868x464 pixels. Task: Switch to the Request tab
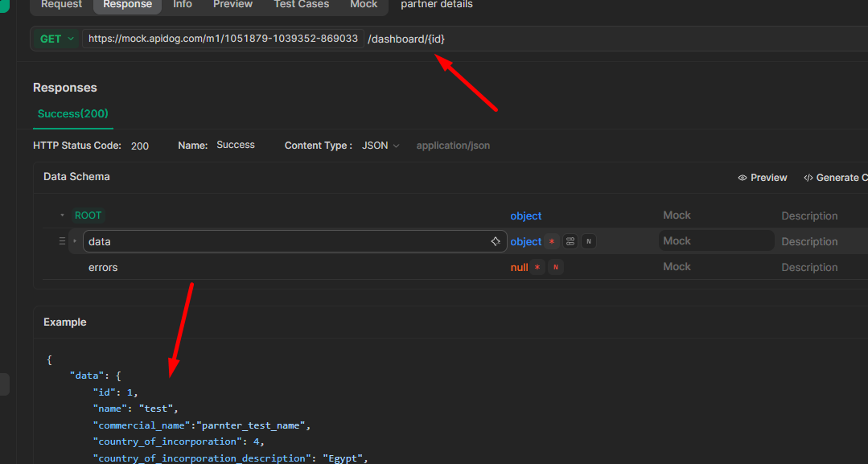tap(61, 5)
